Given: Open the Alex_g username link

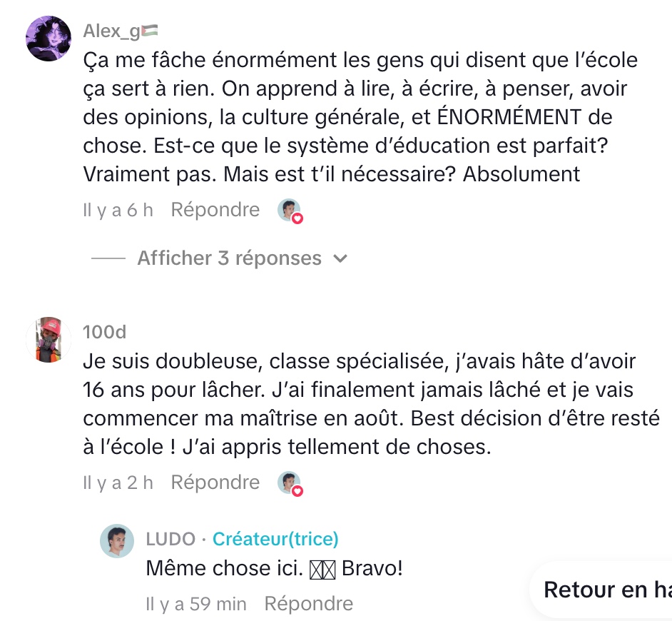Looking at the screenshot, I should tap(111, 31).
